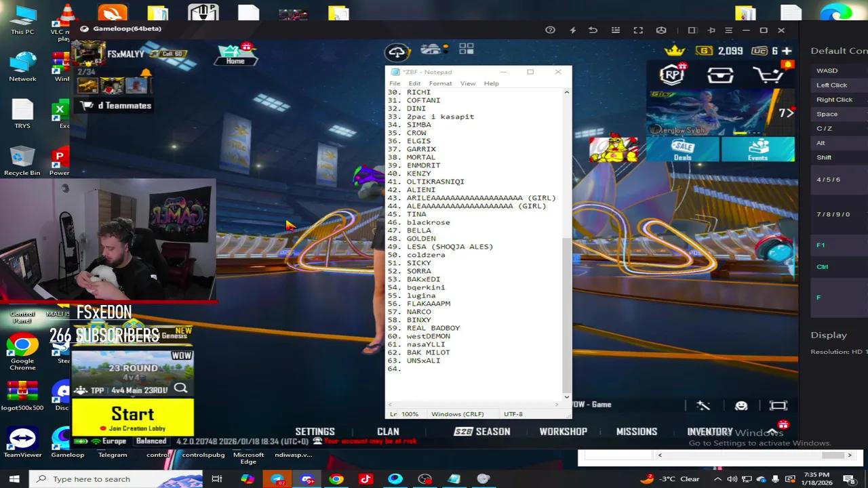Click the taskbar search field

(x=102, y=479)
